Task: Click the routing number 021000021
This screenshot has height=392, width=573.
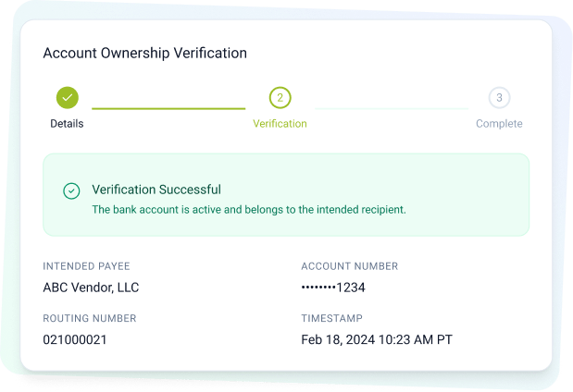Action: (x=75, y=339)
